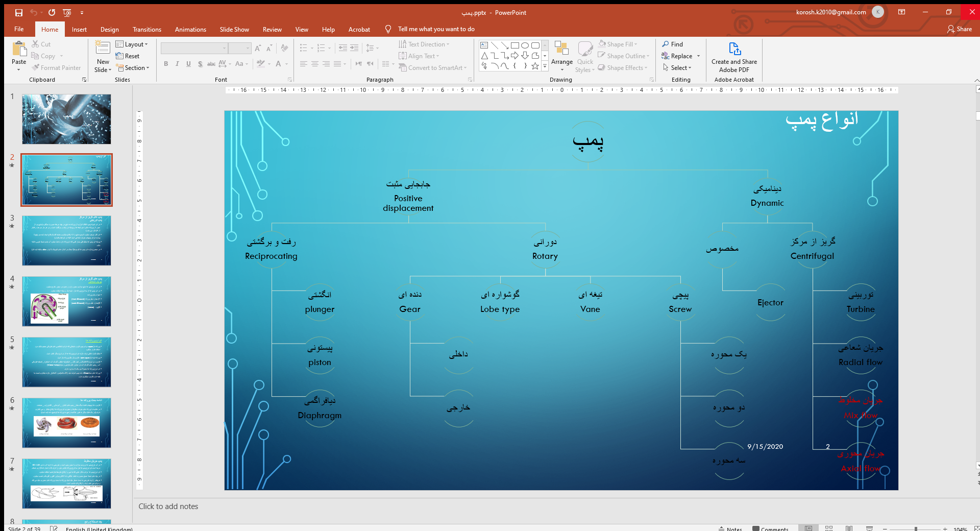
Task: Click the numbering list icon
Action: pyautogui.click(x=321, y=48)
